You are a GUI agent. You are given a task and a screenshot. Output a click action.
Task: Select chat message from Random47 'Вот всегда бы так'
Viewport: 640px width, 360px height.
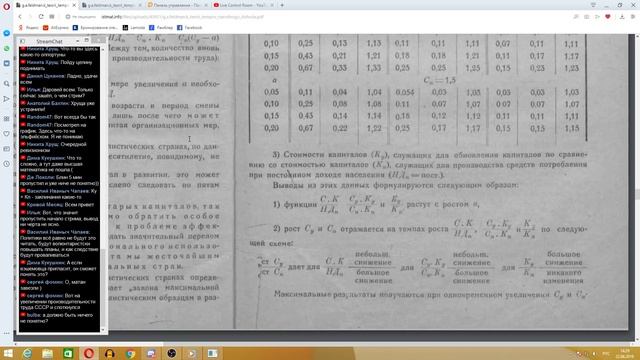58,117
